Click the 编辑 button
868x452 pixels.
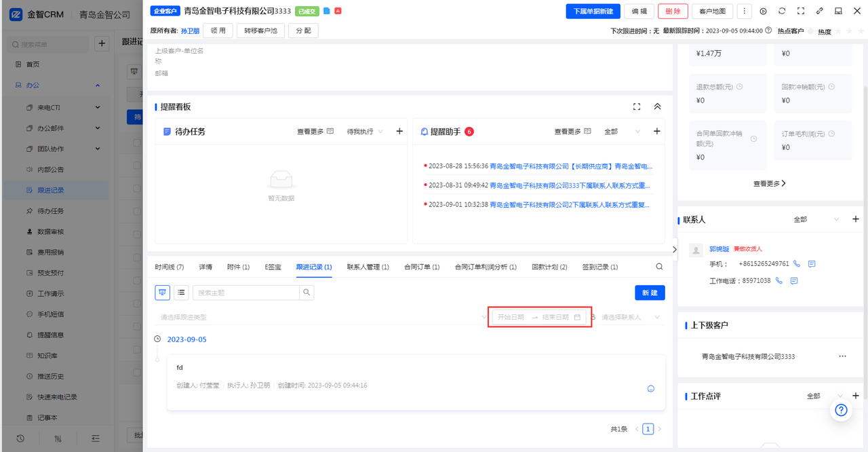[x=639, y=12]
